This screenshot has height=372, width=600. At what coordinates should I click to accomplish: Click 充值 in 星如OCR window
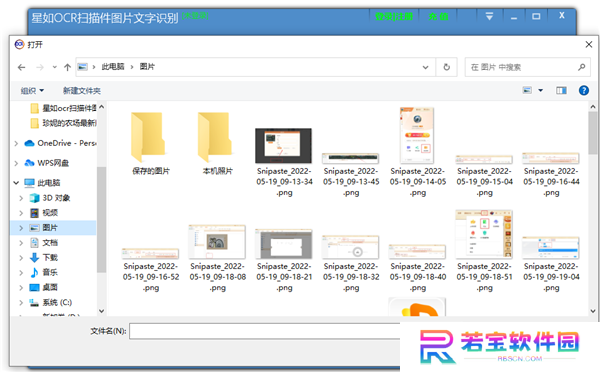tap(439, 16)
